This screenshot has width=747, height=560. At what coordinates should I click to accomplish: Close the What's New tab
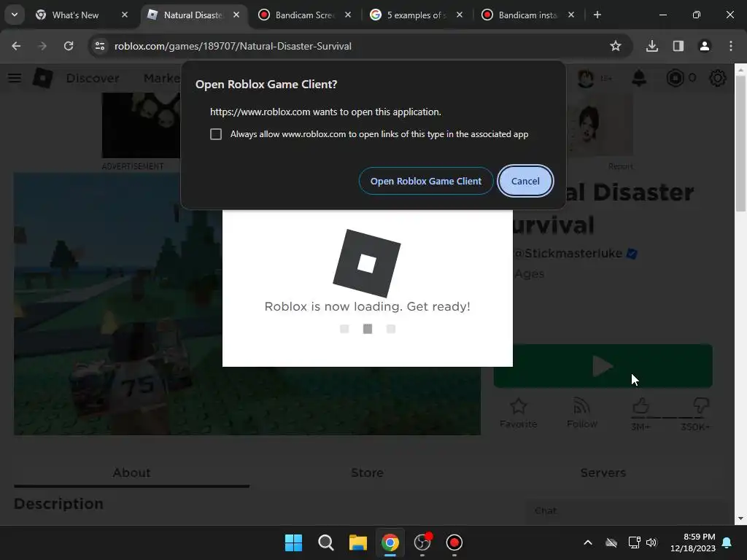pyautogui.click(x=124, y=15)
